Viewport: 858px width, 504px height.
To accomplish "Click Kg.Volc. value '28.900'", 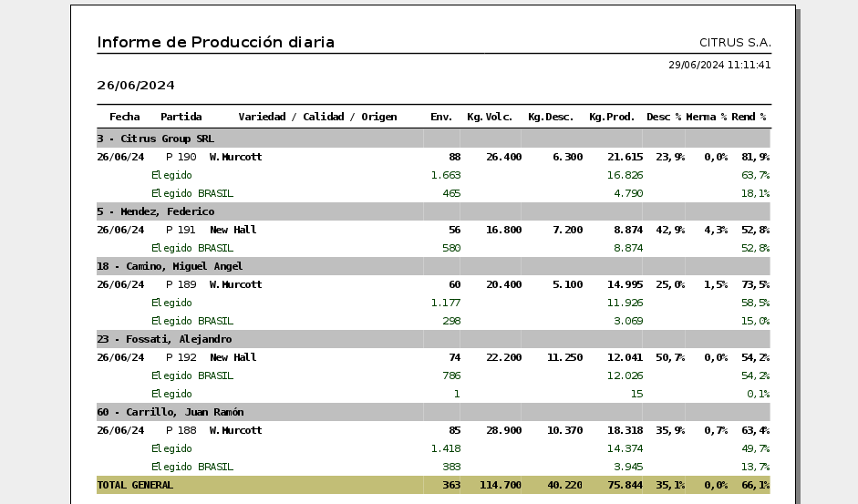I will 503,430.
